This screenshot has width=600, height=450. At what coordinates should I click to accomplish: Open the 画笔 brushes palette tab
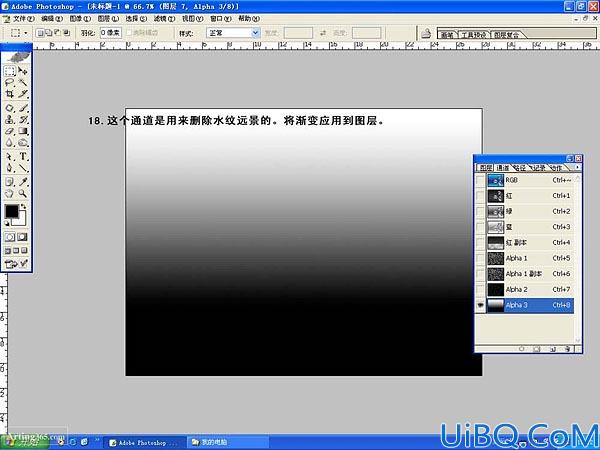(447, 35)
